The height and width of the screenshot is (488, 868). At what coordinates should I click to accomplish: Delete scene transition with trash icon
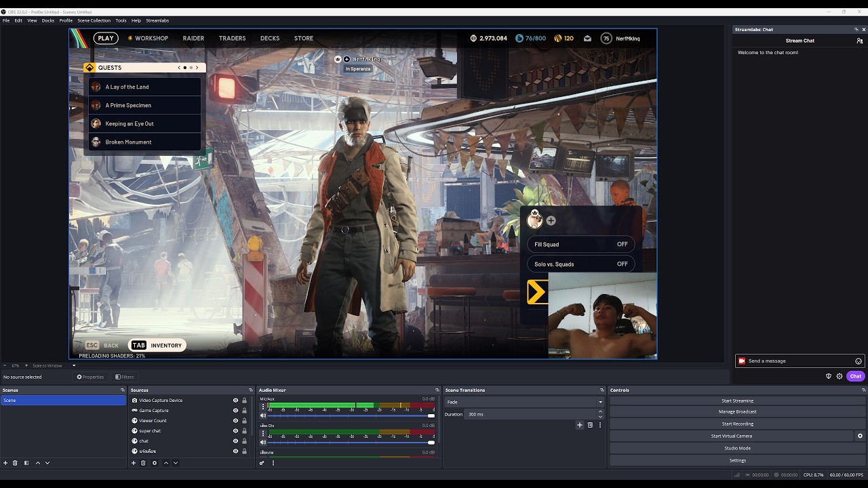[x=590, y=425]
